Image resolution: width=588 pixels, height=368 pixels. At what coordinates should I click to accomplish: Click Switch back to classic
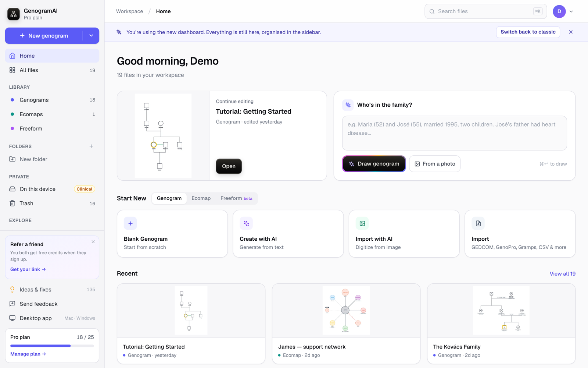tap(528, 32)
